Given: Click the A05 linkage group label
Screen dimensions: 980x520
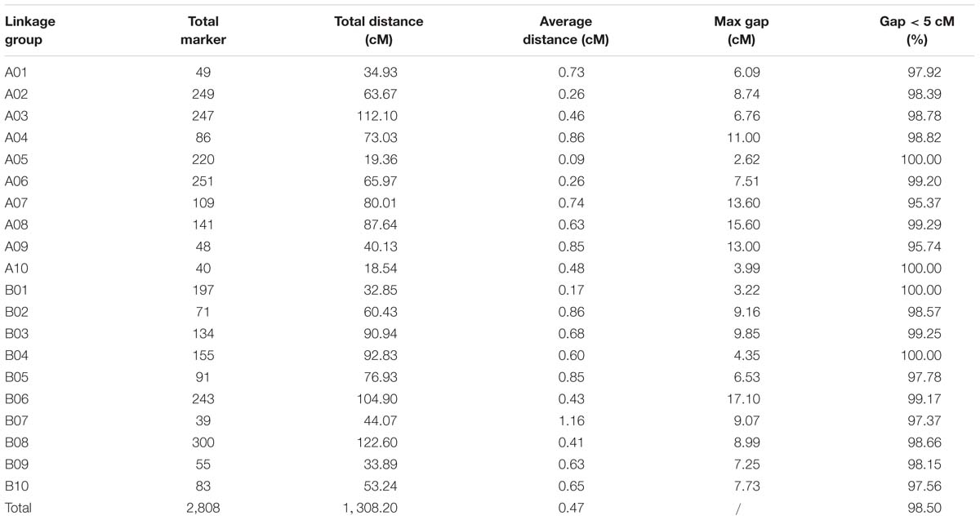Looking at the screenshot, I should point(16,159).
